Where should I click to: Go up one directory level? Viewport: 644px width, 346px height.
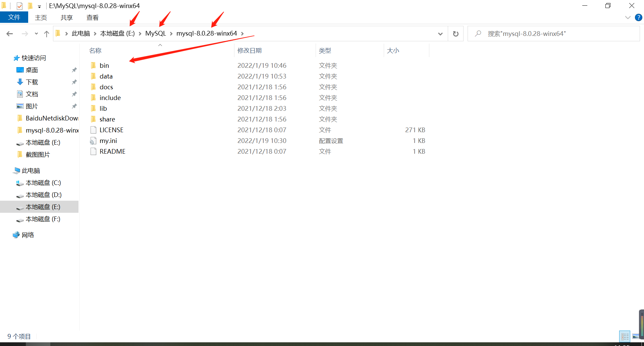click(x=47, y=34)
